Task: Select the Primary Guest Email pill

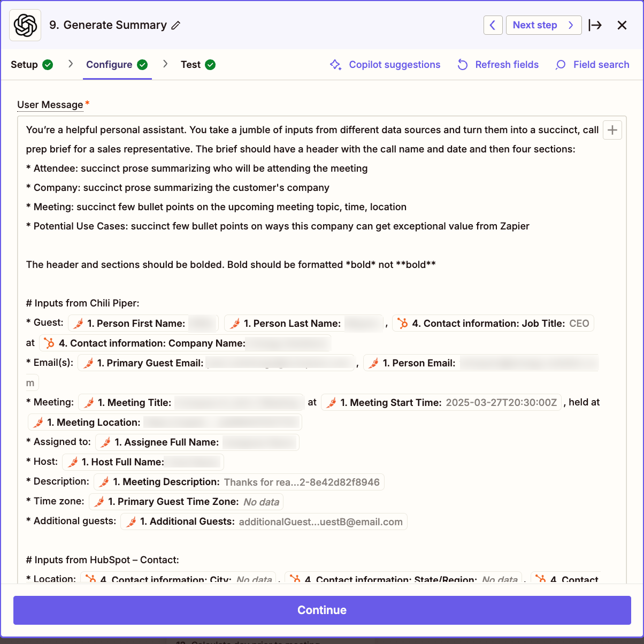Action: (x=216, y=363)
